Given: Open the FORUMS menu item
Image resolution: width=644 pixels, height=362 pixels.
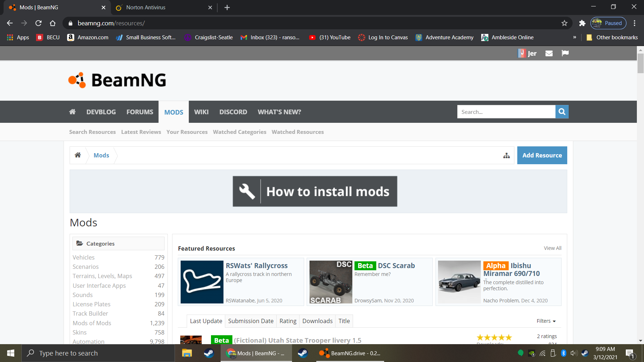Looking at the screenshot, I should [140, 112].
